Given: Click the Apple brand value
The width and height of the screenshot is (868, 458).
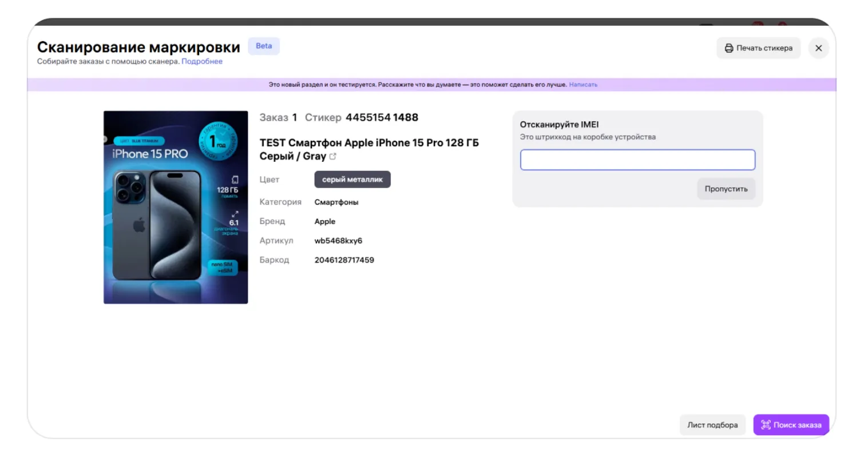Looking at the screenshot, I should click(325, 222).
